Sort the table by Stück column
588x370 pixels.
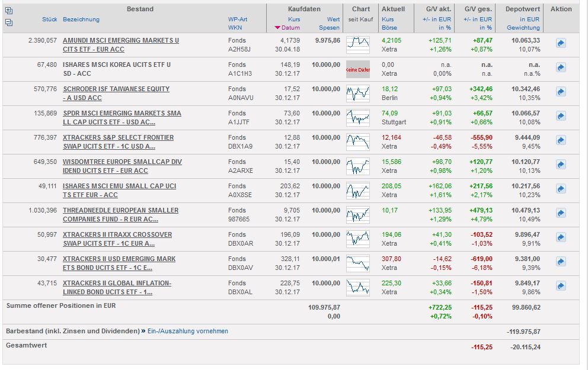pos(49,20)
